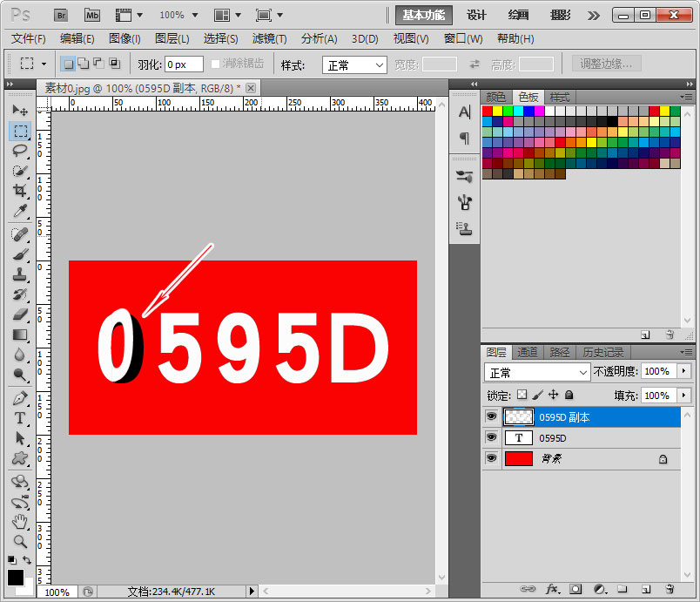Click the 羽化 input field

pyautogui.click(x=184, y=64)
